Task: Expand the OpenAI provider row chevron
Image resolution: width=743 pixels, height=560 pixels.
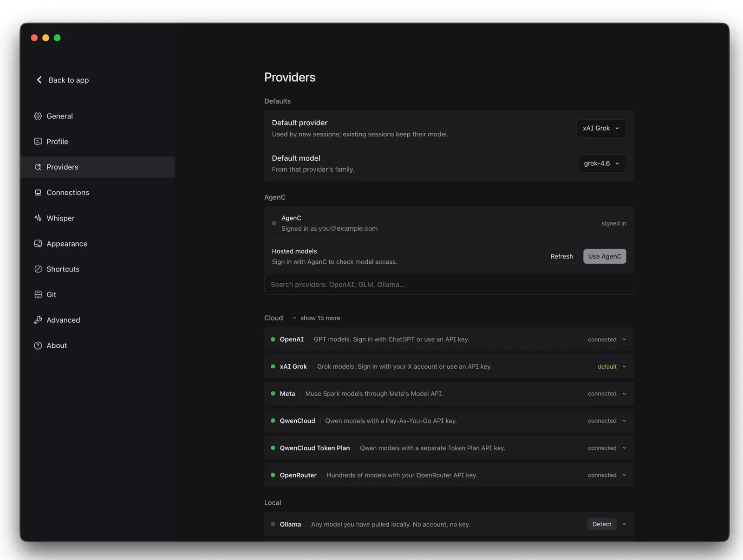Action: [x=624, y=339]
